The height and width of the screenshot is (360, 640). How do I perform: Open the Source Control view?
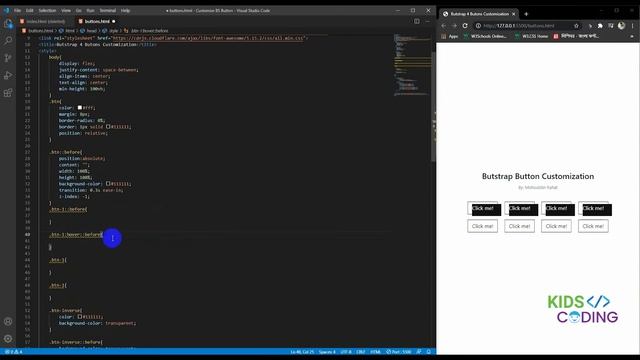[8, 58]
